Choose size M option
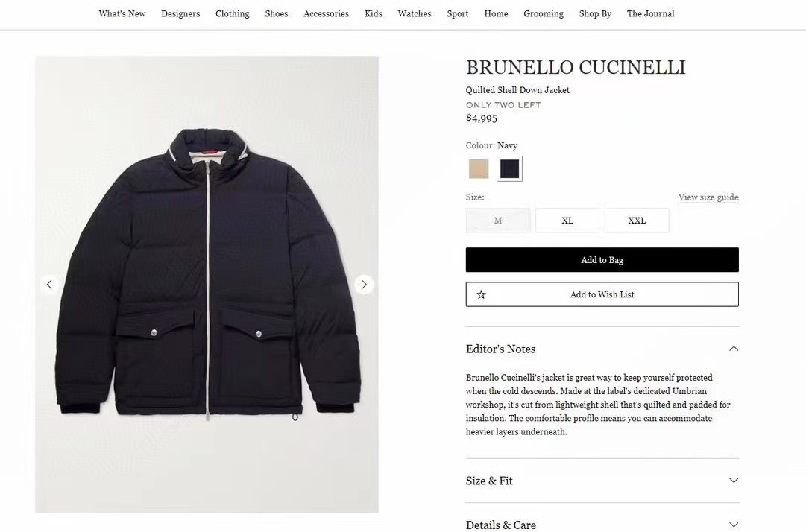The image size is (806, 532). pos(498,221)
